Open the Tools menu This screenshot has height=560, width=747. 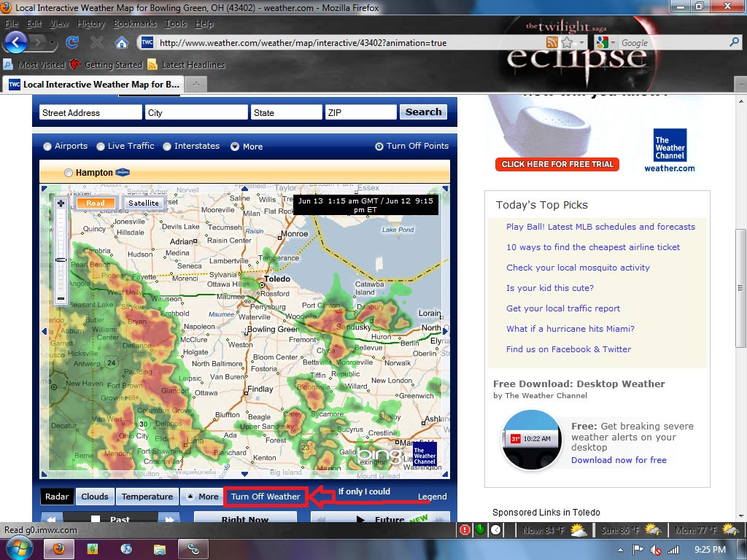point(175,23)
